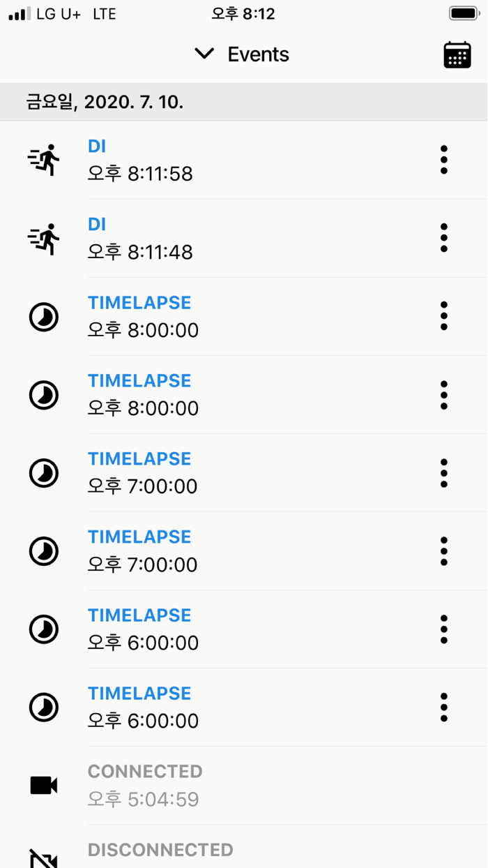
Task: Tap the date header 금요일, 2020. 7. 10.
Action: [x=105, y=103]
